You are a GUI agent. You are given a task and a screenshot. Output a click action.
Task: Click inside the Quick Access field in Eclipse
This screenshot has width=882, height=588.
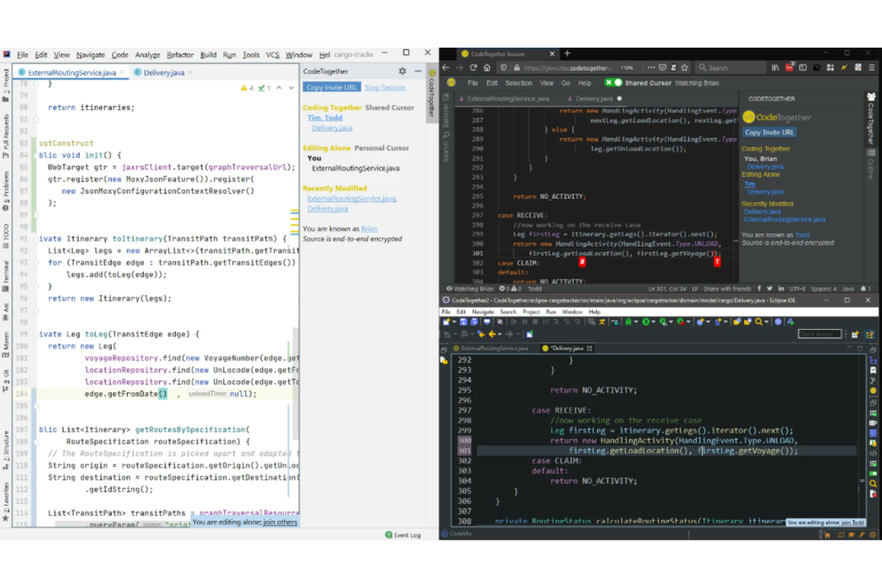pos(820,334)
